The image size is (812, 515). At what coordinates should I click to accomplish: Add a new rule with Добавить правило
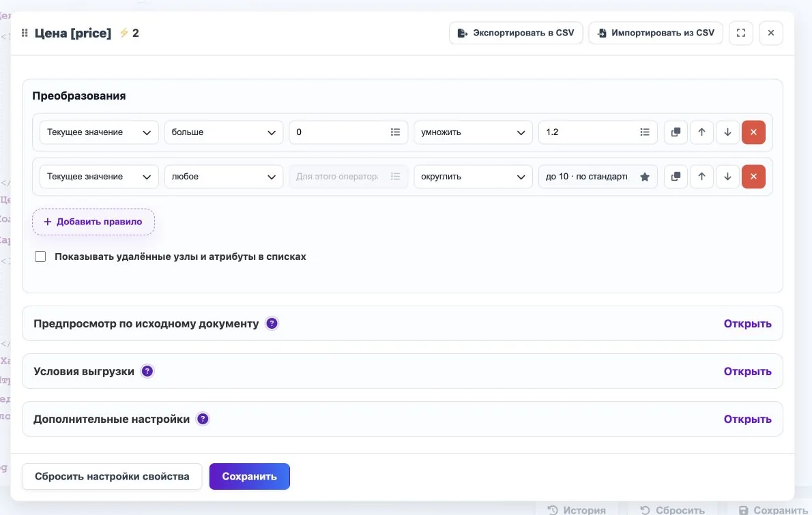coord(93,222)
